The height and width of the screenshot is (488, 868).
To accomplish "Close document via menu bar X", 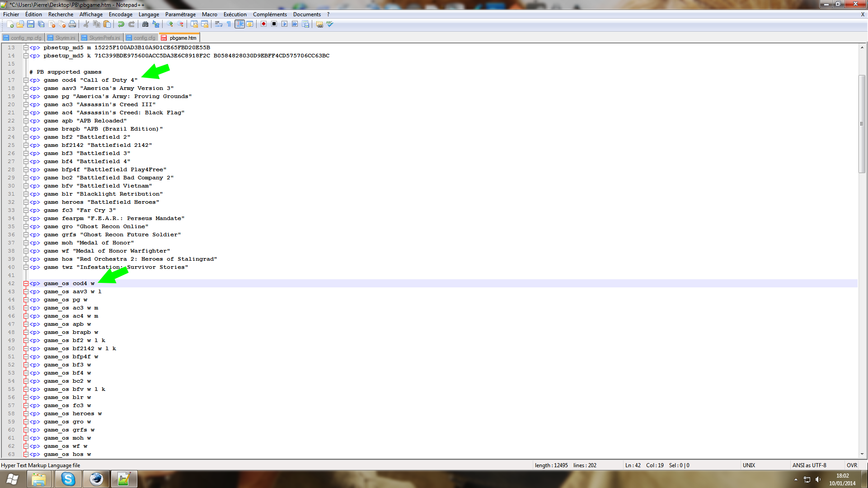I will point(863,14).
